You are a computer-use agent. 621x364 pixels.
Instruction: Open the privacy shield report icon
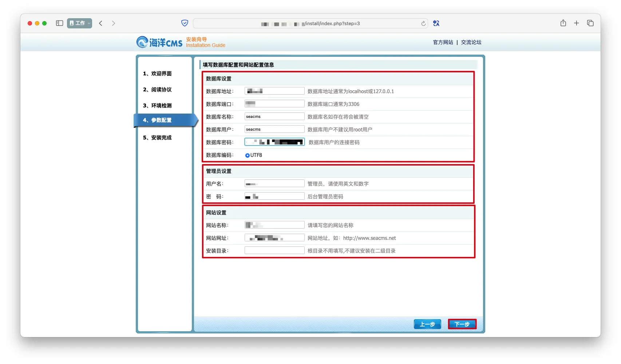[185, 23]
